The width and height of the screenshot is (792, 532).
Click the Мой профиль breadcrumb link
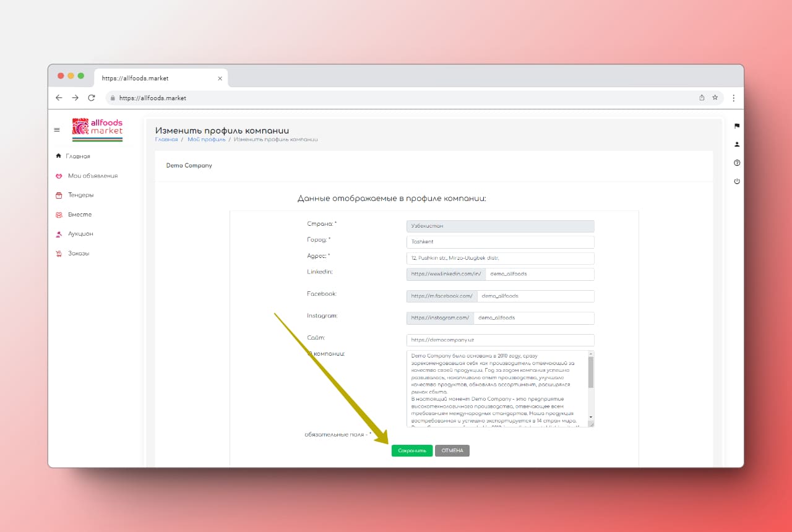pyautogui.click(x=207, y=140)
